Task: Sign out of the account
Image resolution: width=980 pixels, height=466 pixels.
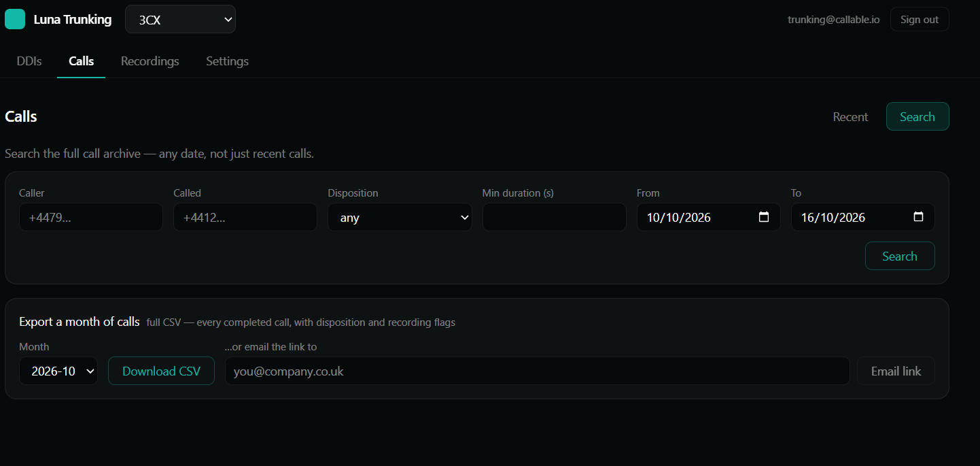Action: pyautogui.click(x=920, y=19)
